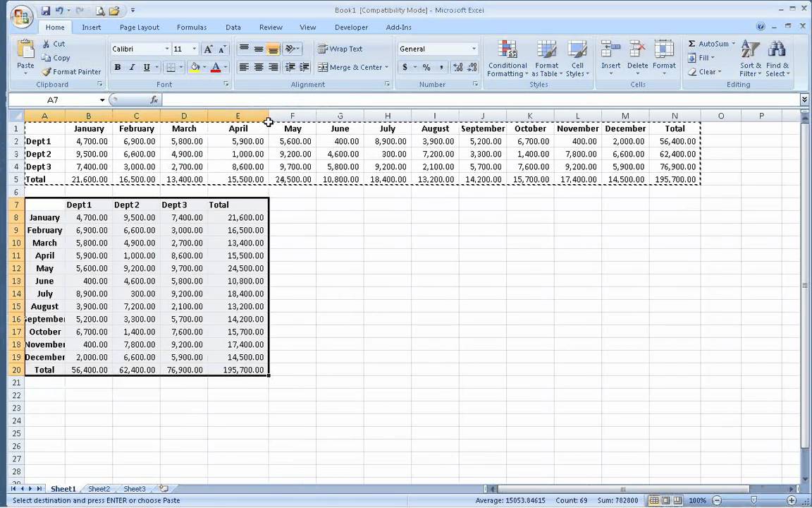812x508 pixels.
Task: Click the Paste button
Action: click(x=25, y=58)
